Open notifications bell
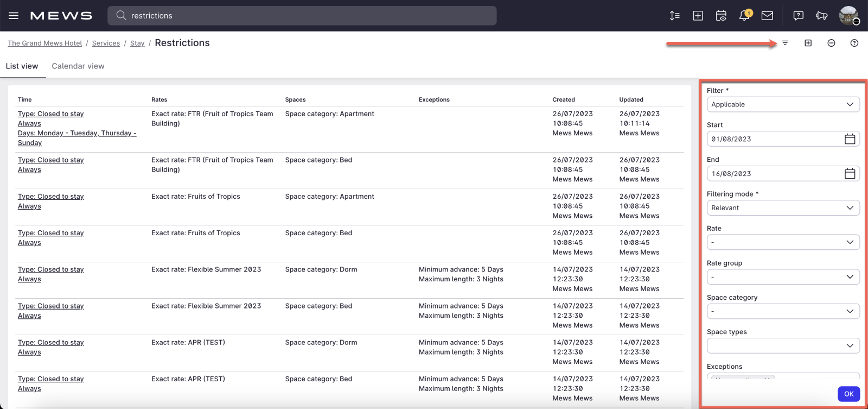 744,15
